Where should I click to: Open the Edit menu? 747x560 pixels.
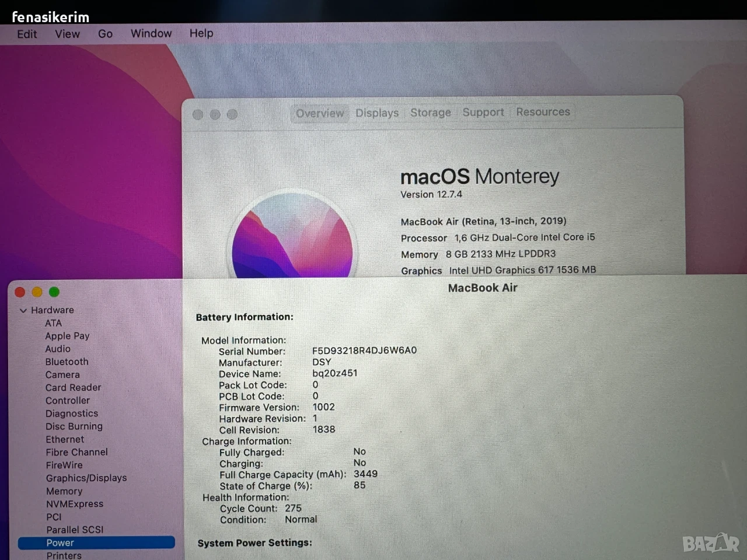click(x=27, y=34)
